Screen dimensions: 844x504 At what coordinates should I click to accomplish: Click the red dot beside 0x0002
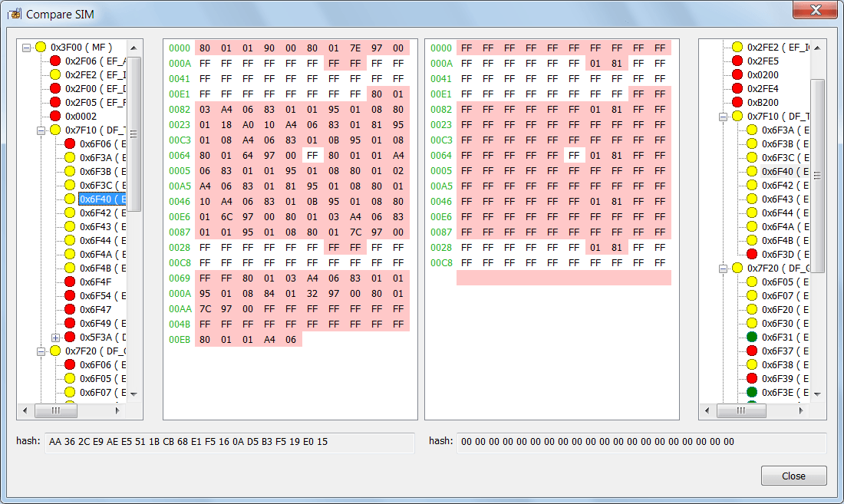pyautogui.click(x=55, y=116)
